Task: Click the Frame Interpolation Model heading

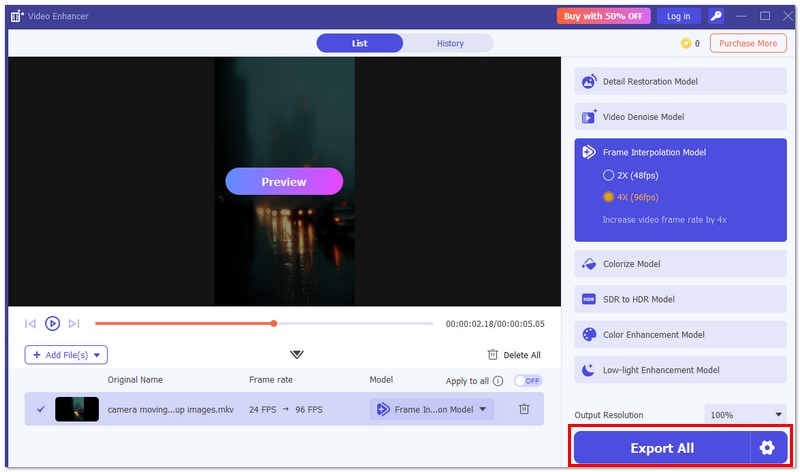Action: [654, 152]
